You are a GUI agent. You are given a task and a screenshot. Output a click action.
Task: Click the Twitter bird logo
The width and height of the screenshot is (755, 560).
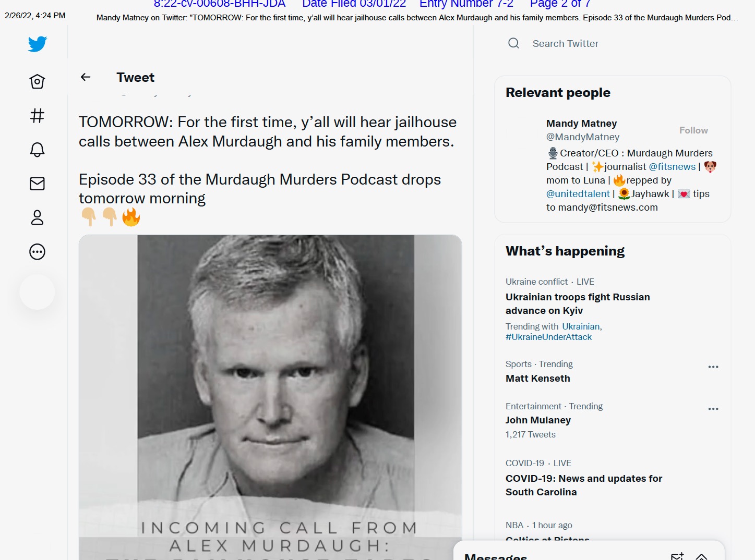pyautogui.click(x=37, y=44)
